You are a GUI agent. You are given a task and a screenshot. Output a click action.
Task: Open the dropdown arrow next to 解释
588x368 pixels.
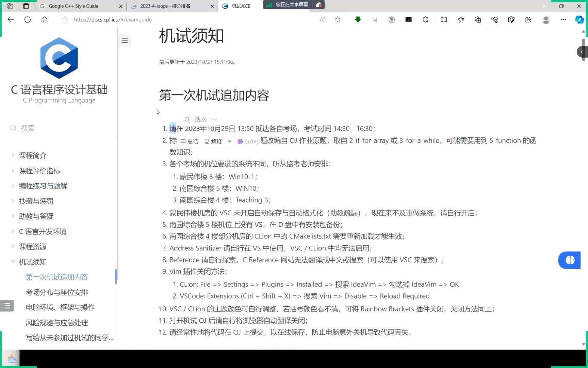coord(229,141)
